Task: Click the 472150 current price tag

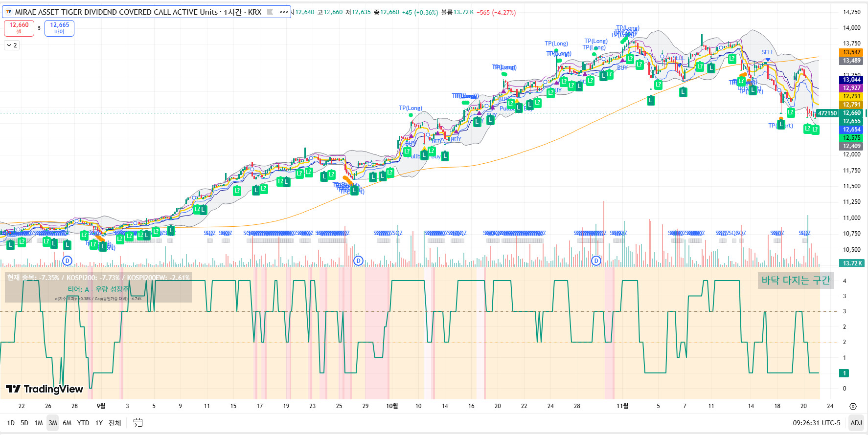Action: point(827,113)
